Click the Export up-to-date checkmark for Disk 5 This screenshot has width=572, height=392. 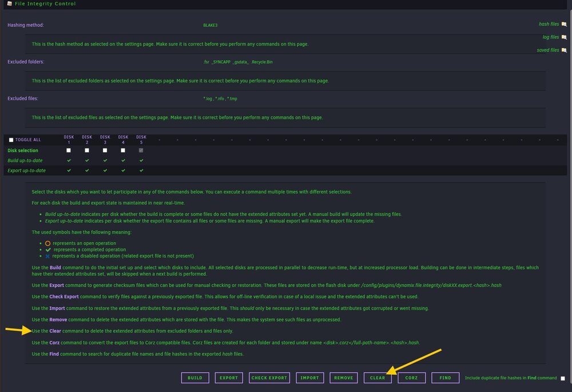coord(141,171)
